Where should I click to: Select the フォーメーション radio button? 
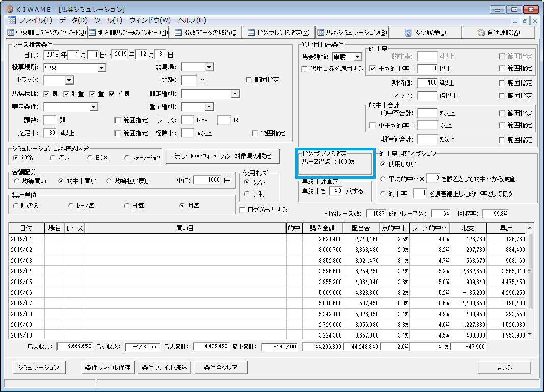127,158
